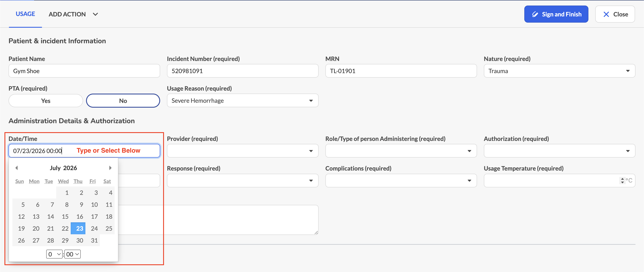Expand the ADD ACTION chevron
Viewport: 644px width, 272px height.
[95, 14]
